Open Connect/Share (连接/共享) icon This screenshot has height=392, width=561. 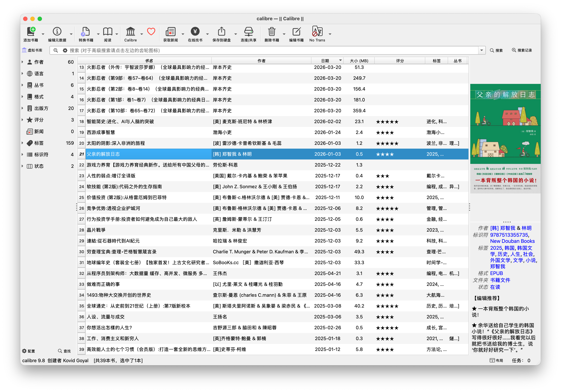point(249,32)
